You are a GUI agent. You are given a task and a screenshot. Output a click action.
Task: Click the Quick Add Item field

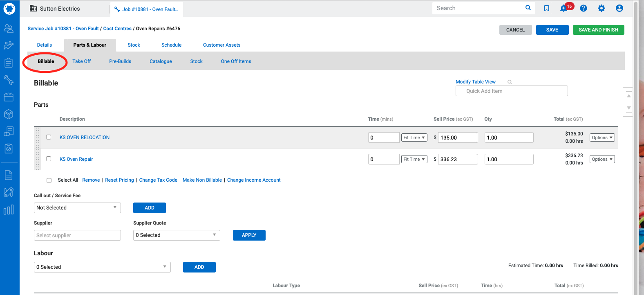[x=512, y=91]
